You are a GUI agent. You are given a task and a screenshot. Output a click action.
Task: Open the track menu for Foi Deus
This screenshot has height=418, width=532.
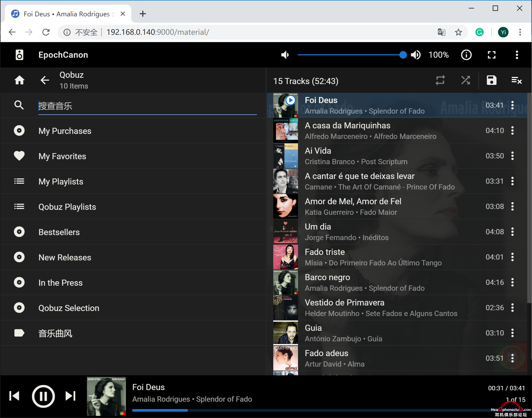click(513, 105)
